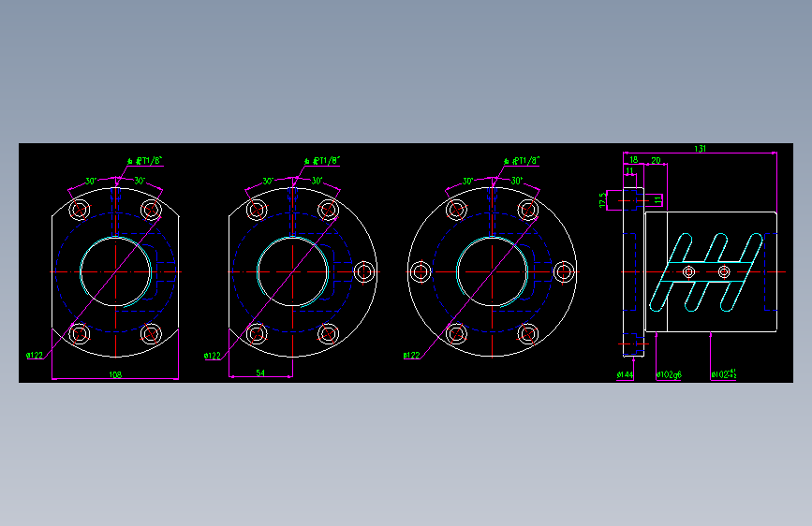Click the 18 flange thickness dimension
Viewport: 812px width, 526px height.
pyautogui.click(x=634, y=159)
